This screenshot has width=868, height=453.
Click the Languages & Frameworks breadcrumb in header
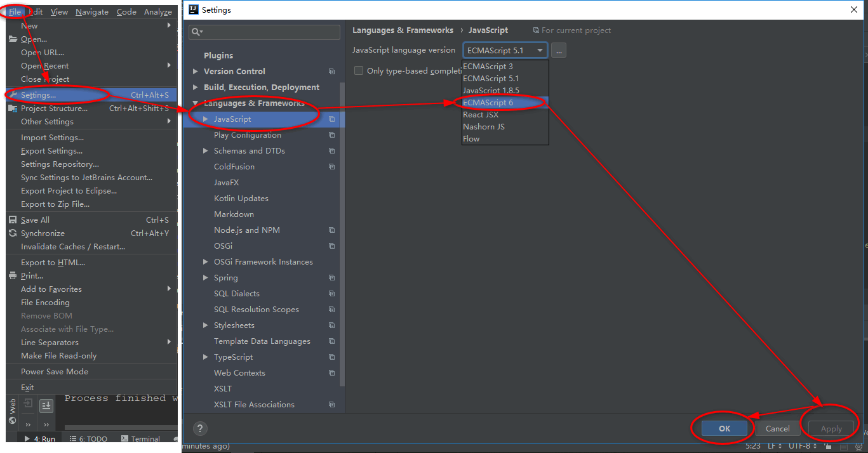pos(403,30)
